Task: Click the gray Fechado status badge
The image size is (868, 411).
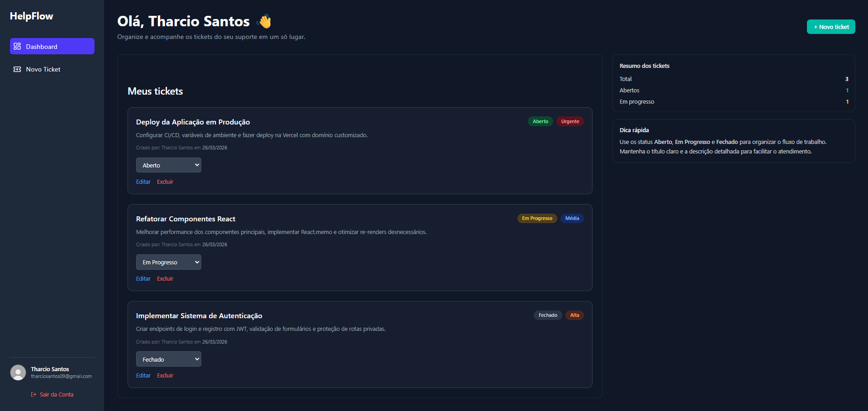Action: pyautogui.click(x=548, y=315)
